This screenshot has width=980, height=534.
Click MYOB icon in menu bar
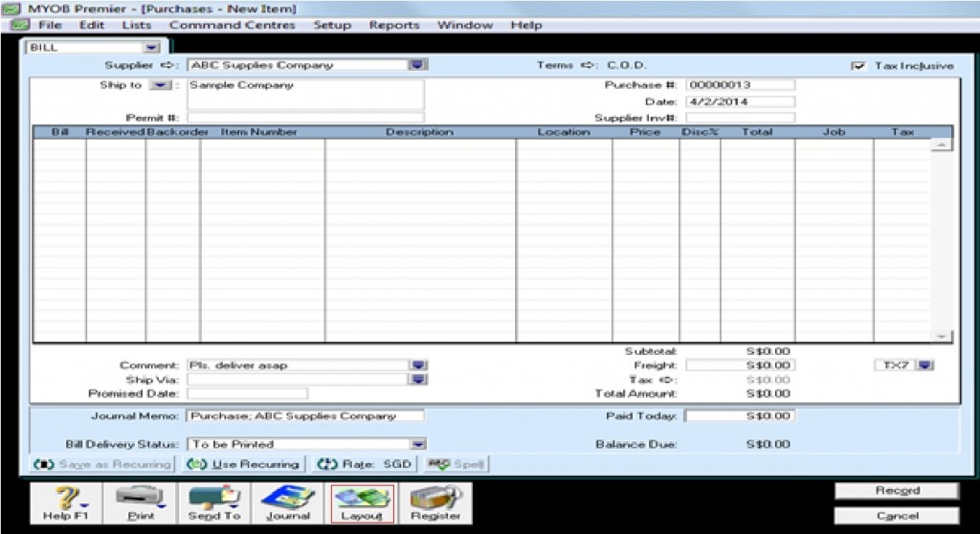21,25
